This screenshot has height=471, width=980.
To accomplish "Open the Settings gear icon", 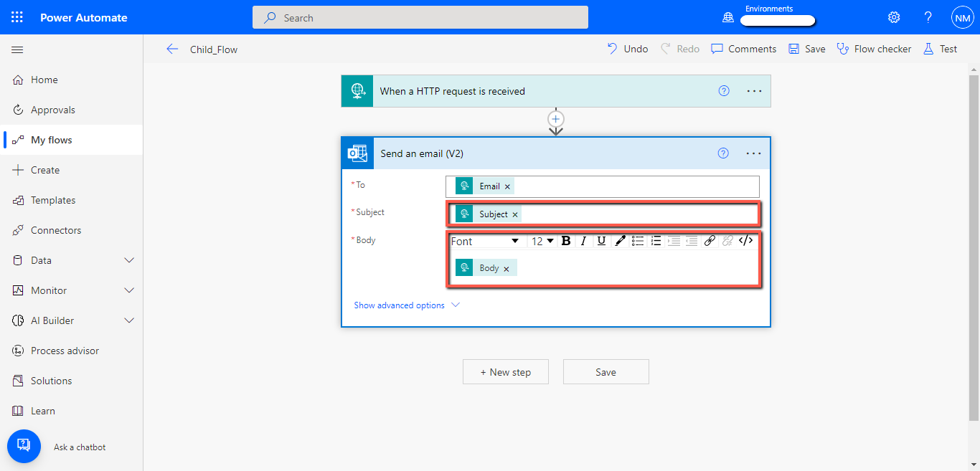I will [894, 17].
